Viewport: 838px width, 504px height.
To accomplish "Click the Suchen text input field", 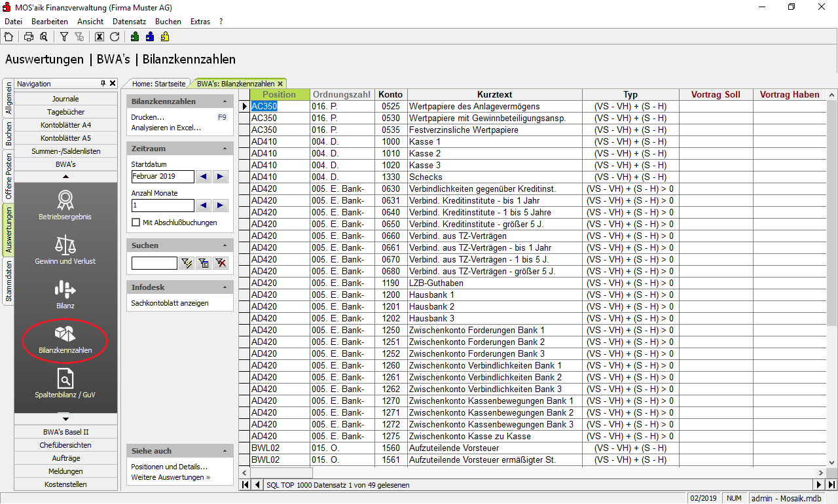I will (x=155, y=263).
